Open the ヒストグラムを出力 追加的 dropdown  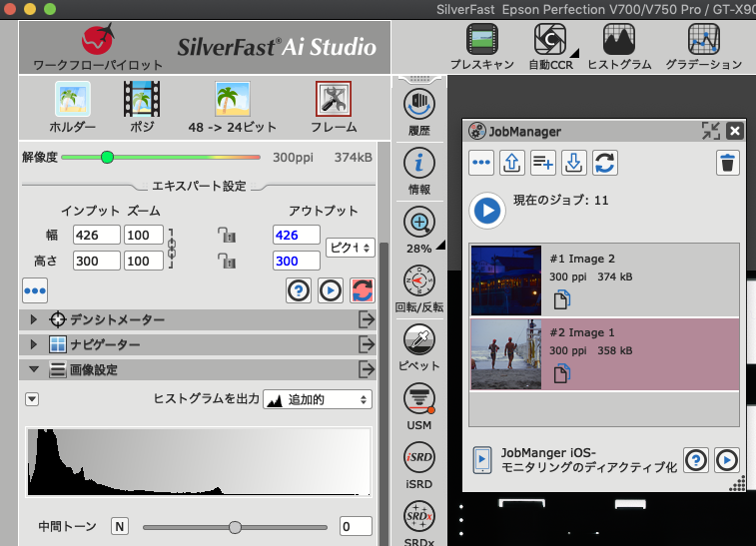(x=318, y=399)
